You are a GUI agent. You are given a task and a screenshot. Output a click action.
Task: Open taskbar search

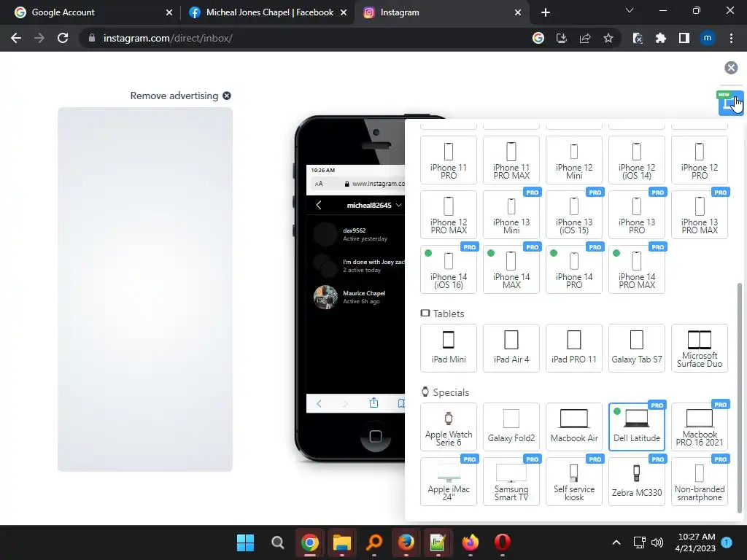tap(277, 542)
